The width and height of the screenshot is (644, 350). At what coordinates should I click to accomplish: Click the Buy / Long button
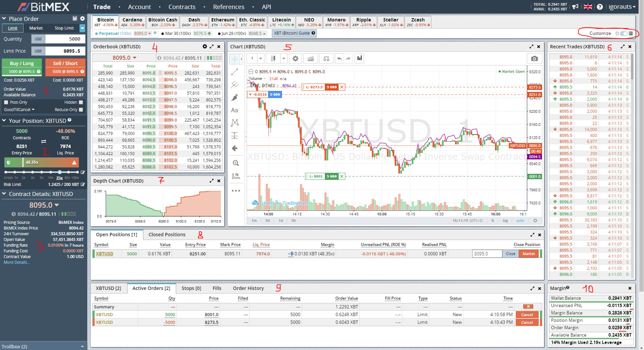tap(22, 67)
